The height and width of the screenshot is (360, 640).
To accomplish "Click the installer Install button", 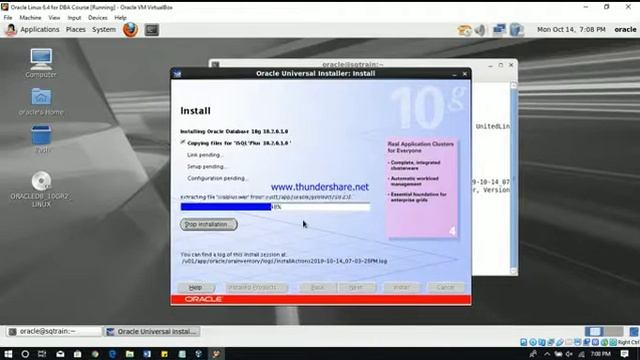I will tap(402, 287).
